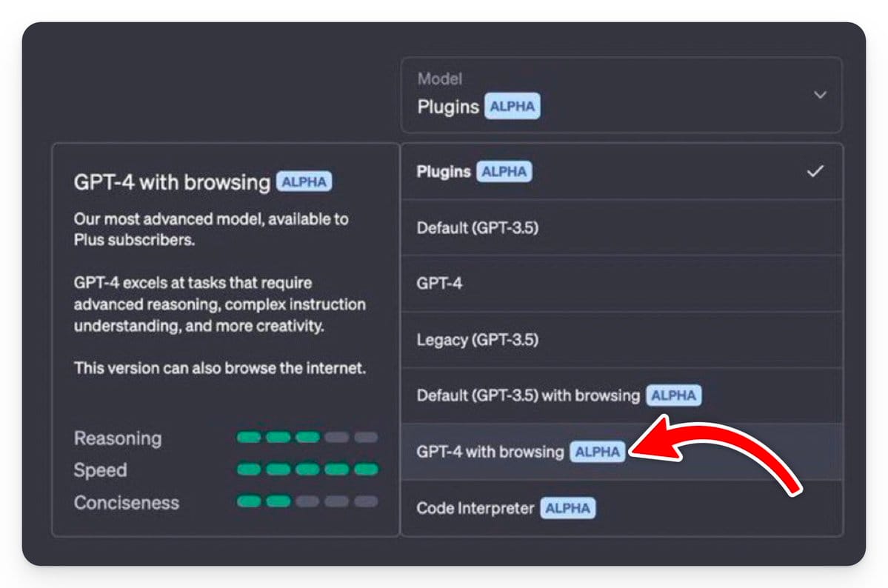Click the 'Model' field label

coord(439,78)
